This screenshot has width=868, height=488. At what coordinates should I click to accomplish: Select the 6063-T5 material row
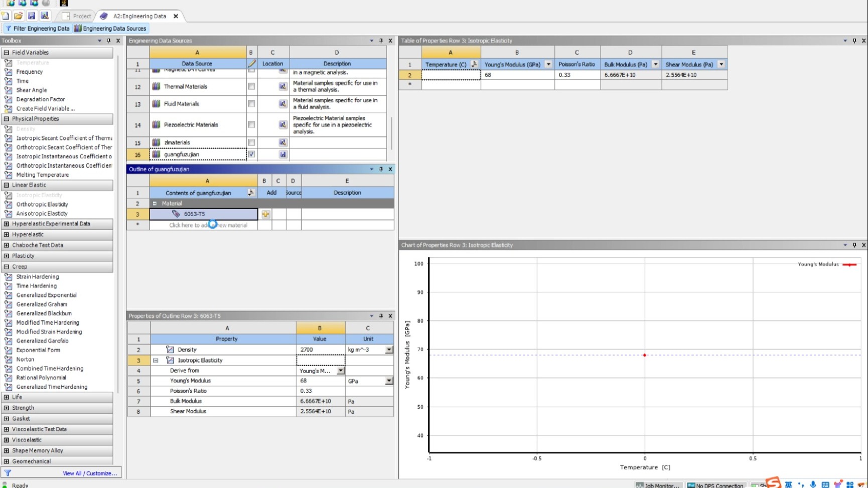coord(204,214)
